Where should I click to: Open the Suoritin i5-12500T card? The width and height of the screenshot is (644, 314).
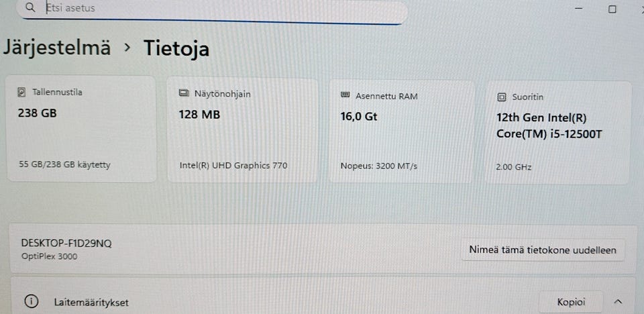pos(557,133)
